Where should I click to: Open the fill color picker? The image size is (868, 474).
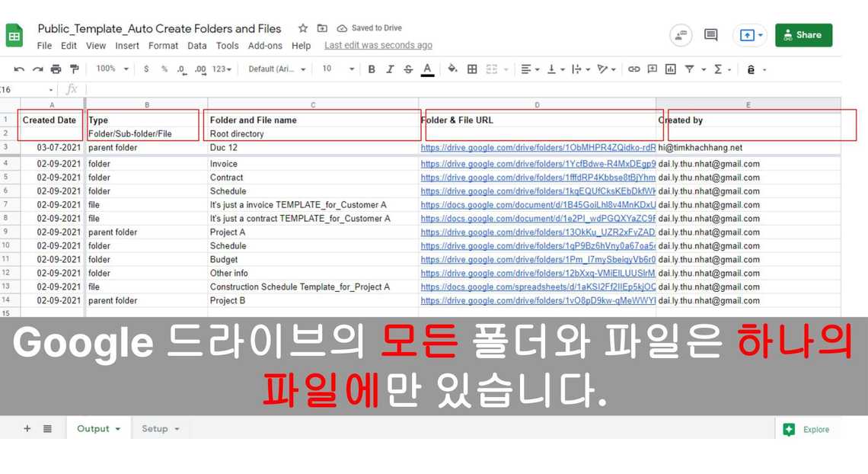[452, 69]
